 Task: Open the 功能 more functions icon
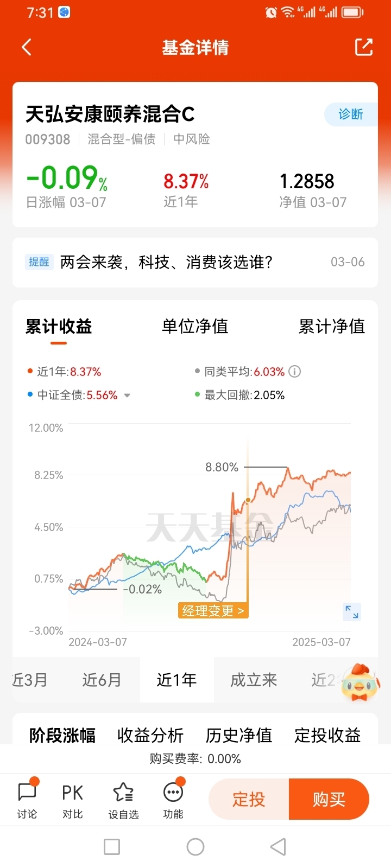point(173,799)
